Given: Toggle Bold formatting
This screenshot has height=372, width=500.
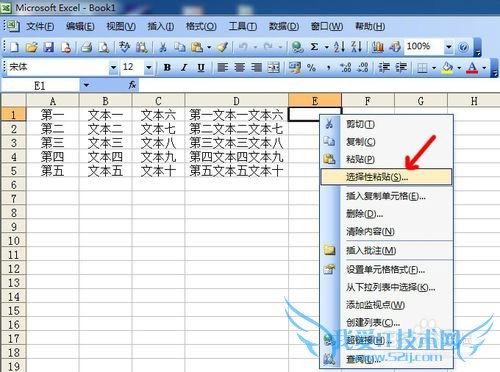Looking at the screenshot, I should click(x=167, y=68).
